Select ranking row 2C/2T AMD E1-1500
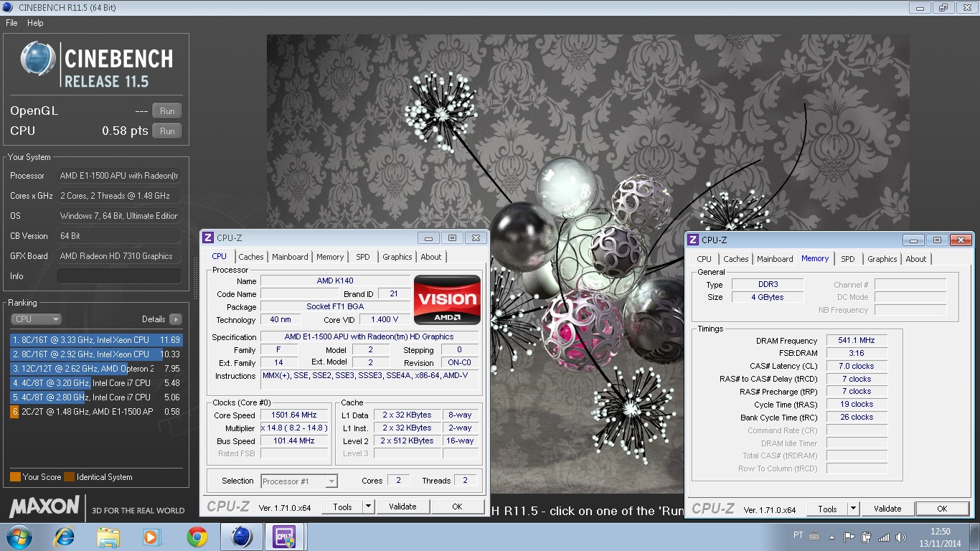 coord(96,412)
